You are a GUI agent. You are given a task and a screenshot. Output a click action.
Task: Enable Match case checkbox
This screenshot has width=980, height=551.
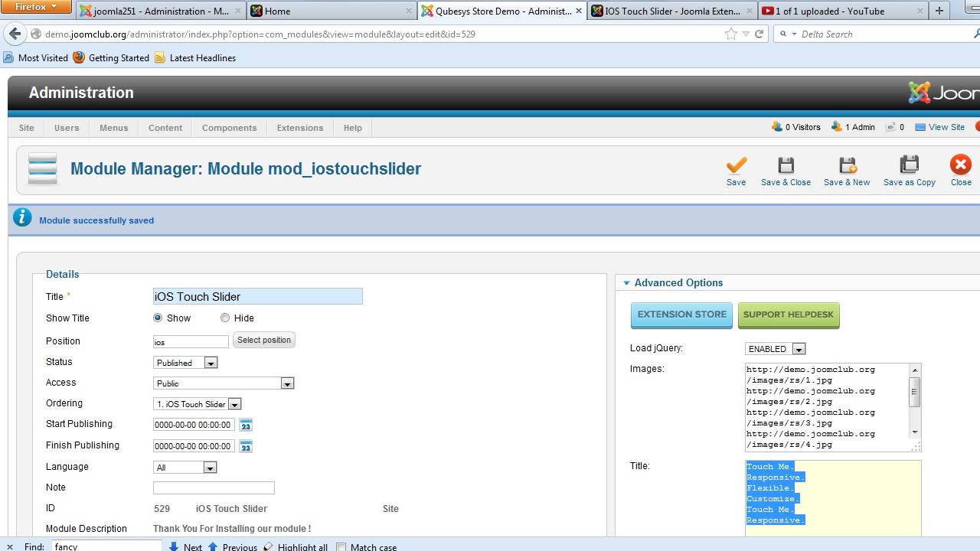(341, 546)
